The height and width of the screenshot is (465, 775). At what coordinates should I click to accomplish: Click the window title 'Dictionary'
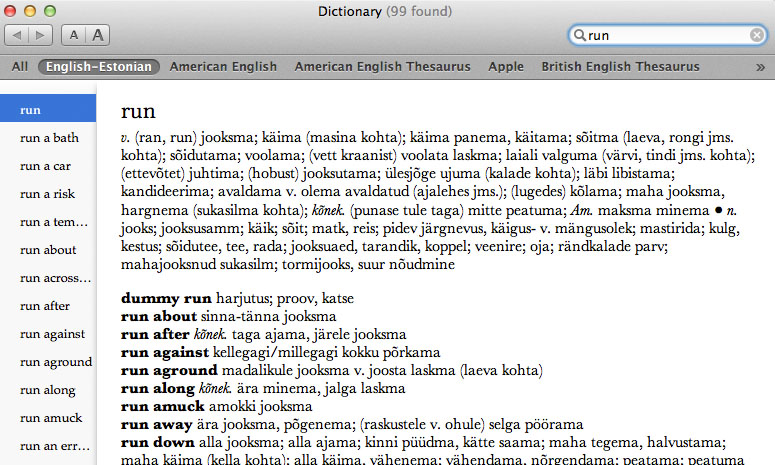[349, 11]
